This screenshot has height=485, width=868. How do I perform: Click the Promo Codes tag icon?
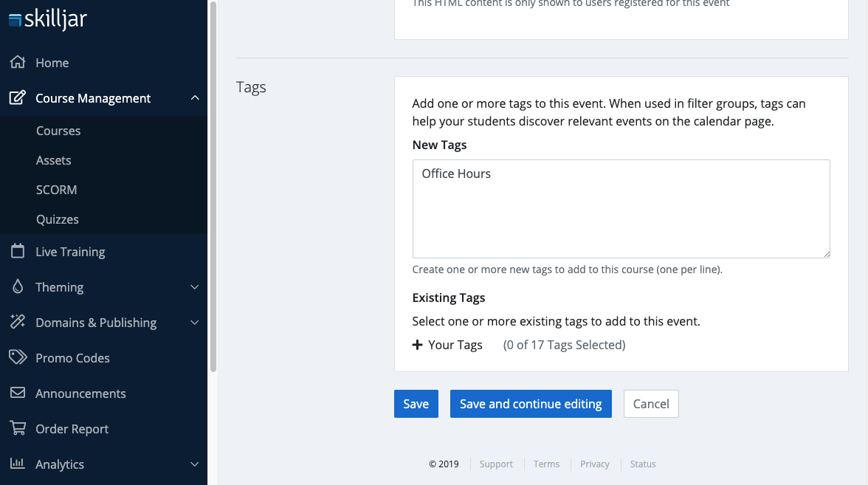(18, 358)
